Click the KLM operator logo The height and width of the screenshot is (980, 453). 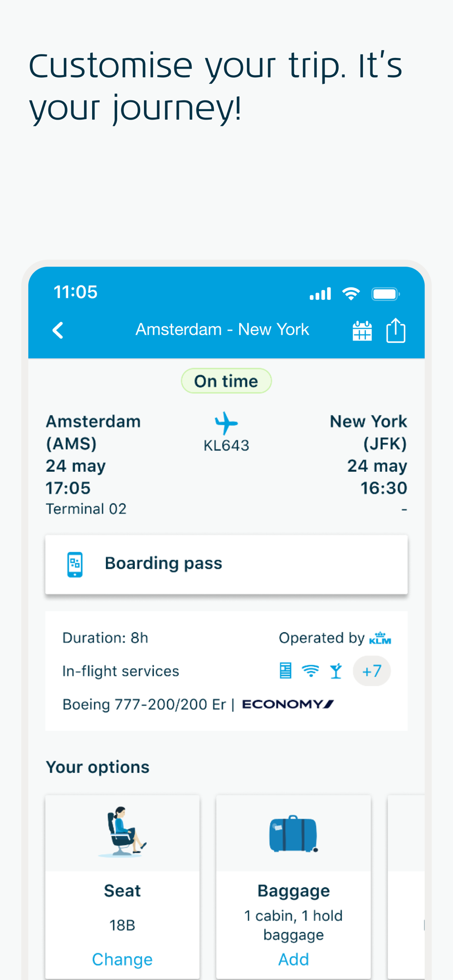380,638
